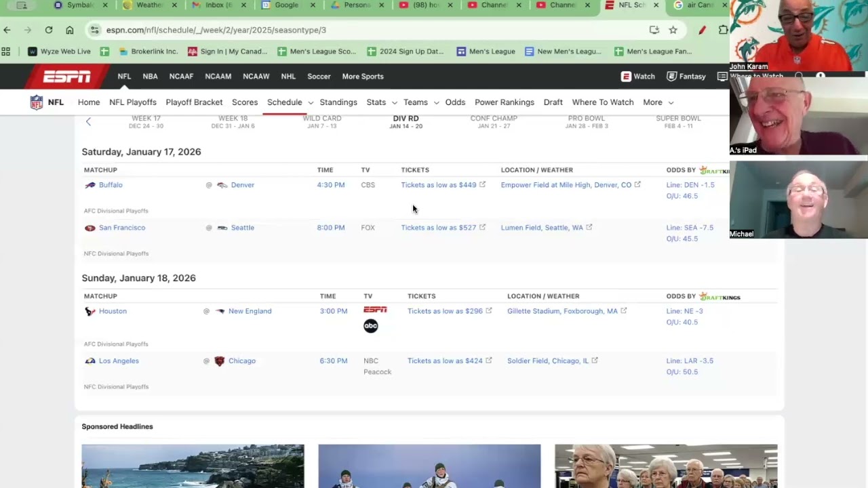Click Seattle Seahawks team logo
The width and height of the screenshot is (868, 488).
222,228
